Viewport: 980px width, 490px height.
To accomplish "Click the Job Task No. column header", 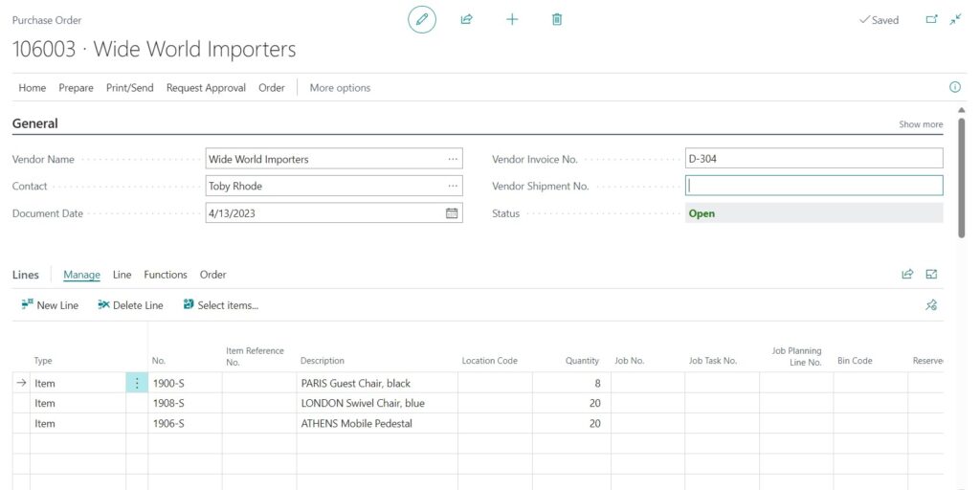I will pos(713,361).
